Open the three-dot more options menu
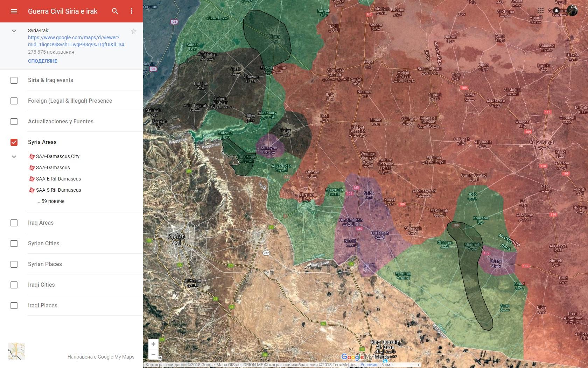The height and width of the screenshot is (368, 588). (x=132, y=11)
